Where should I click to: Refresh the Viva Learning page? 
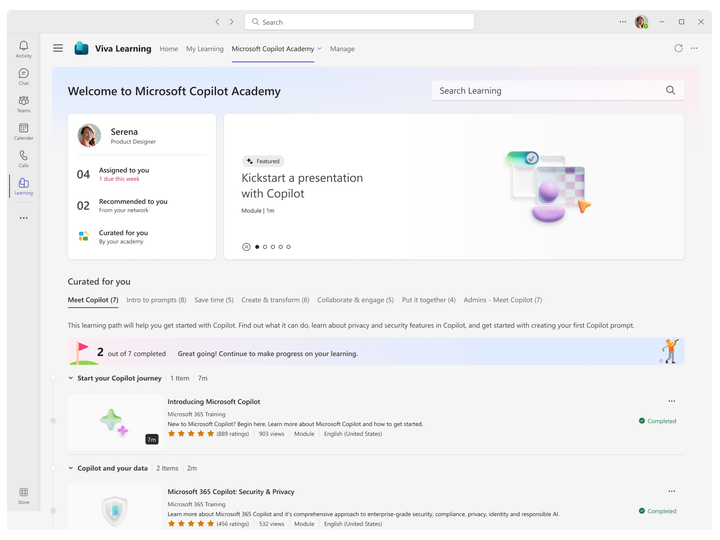(678, 48)
